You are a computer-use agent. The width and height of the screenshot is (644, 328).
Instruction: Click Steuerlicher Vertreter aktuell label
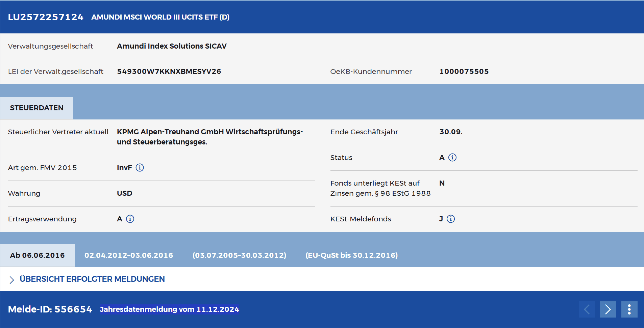[58, 132]
